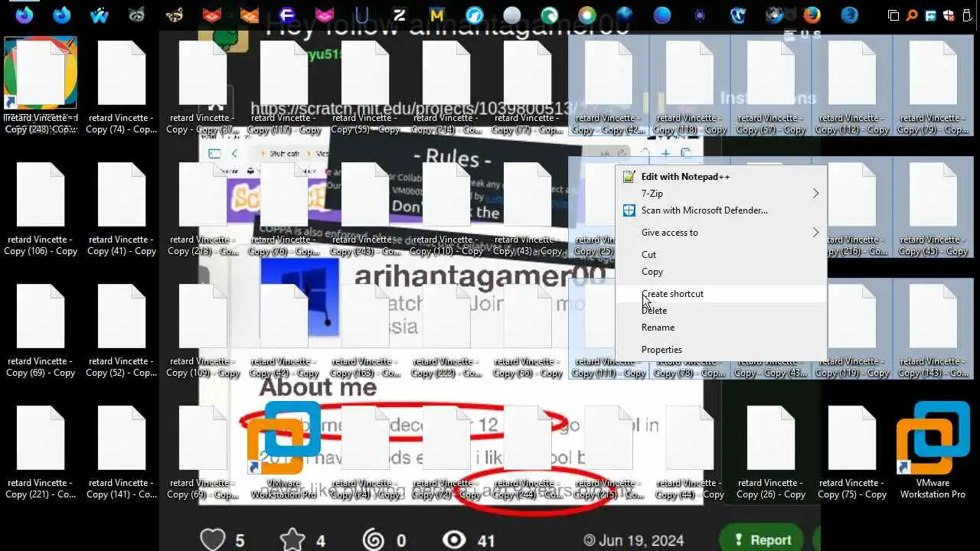Open the 7-Zip submenu
Image resolution: width=980 pixels, height=551 pixels.
pyautogui.click(x=720, y=194)
